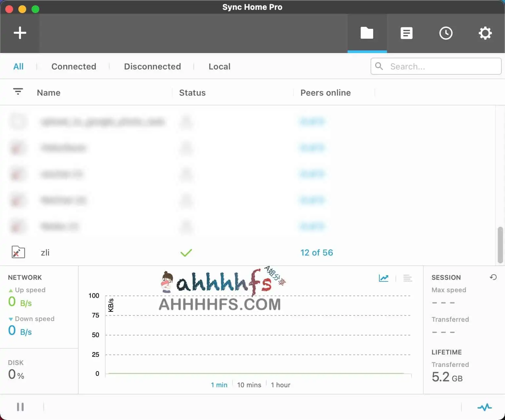This screenshot has height=420, width=505.
Task: Click the plus icon to add folder
Action: tap(20, 33)
